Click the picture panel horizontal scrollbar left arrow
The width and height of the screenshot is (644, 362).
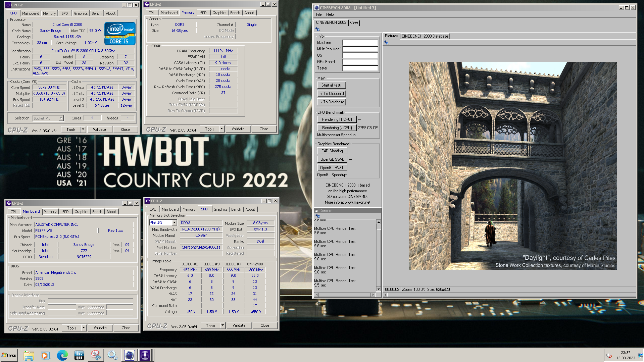385,295
